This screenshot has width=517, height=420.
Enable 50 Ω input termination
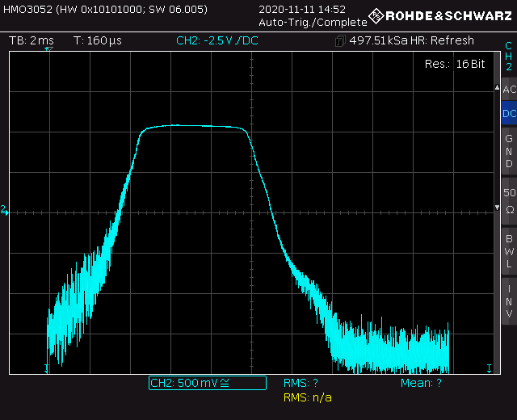[508, 201]
